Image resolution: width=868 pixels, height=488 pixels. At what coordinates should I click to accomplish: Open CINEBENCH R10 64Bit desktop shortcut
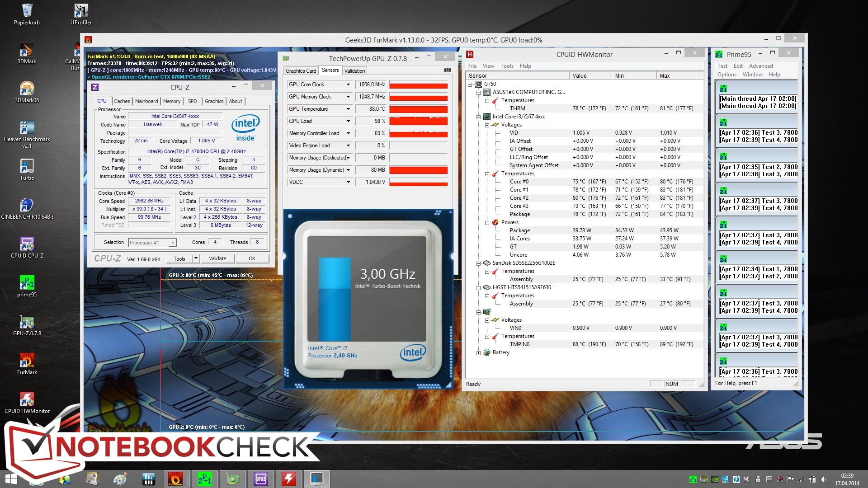(27, 205)
